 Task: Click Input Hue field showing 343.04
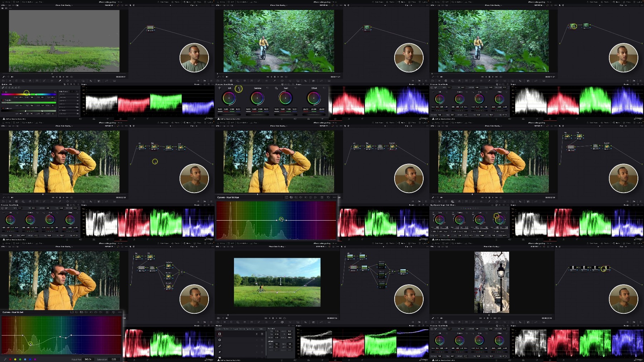click(x=88, y=359)
